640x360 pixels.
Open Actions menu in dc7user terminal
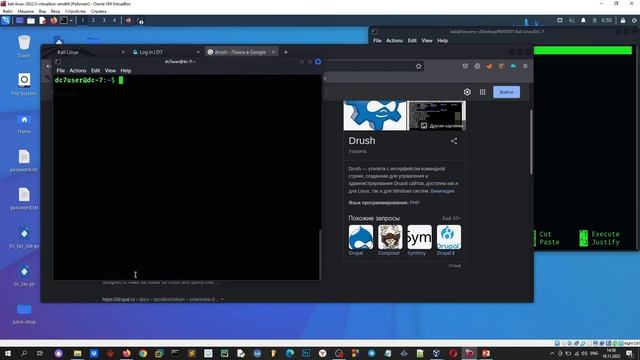[x=78, y=71]
